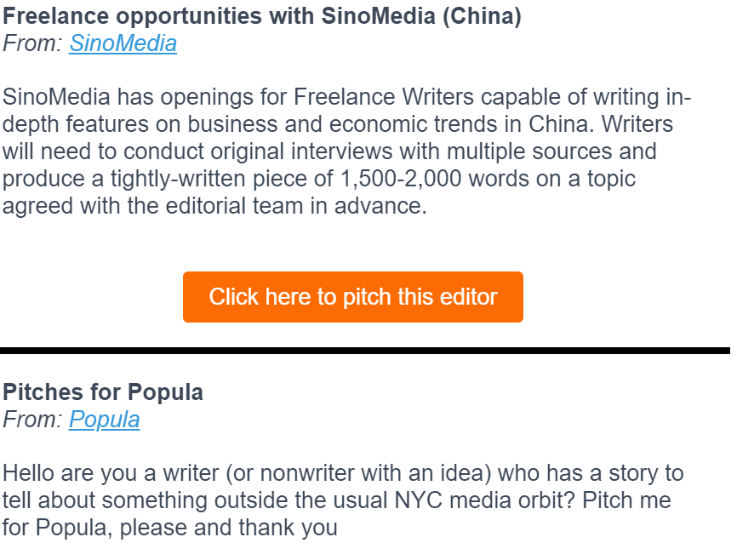
Task: Open the SinoMedia sender link
Action: pos(123,43)
